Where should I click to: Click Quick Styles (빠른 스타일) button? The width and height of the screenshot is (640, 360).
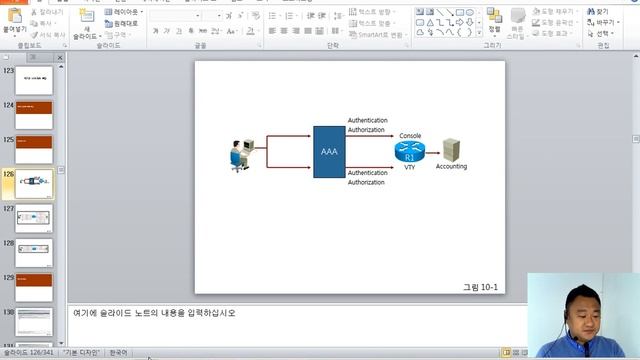(x=518, y=23)
